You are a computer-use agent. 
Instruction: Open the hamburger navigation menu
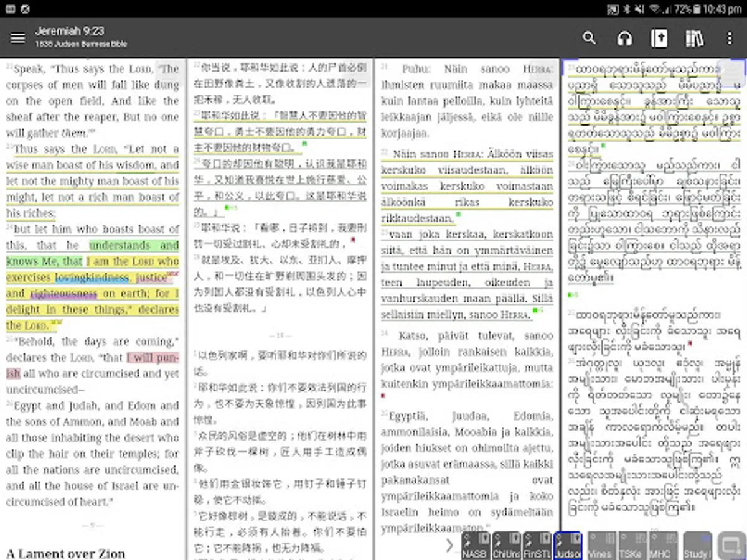point(18,39)
